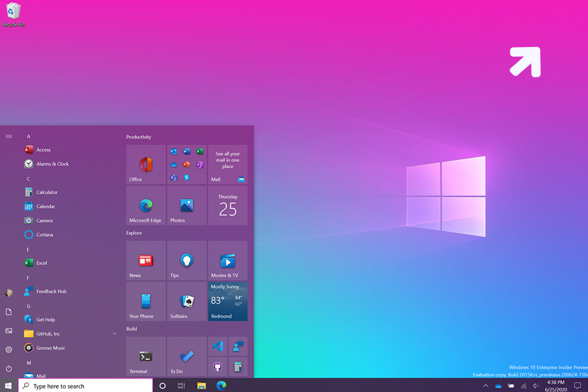Jump via the letter A header
The image size is (588, 392).
(x=28, y=136)
